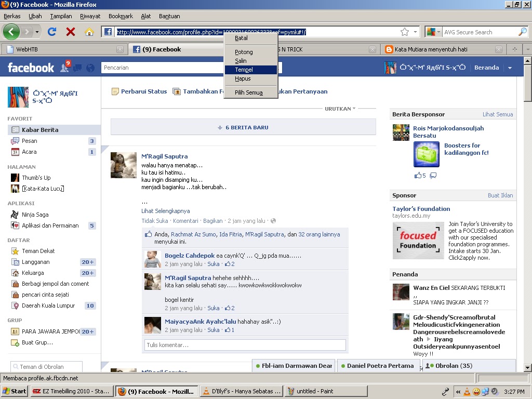
Task: Open Start menu on taskbar
Action: click(14, 391)
